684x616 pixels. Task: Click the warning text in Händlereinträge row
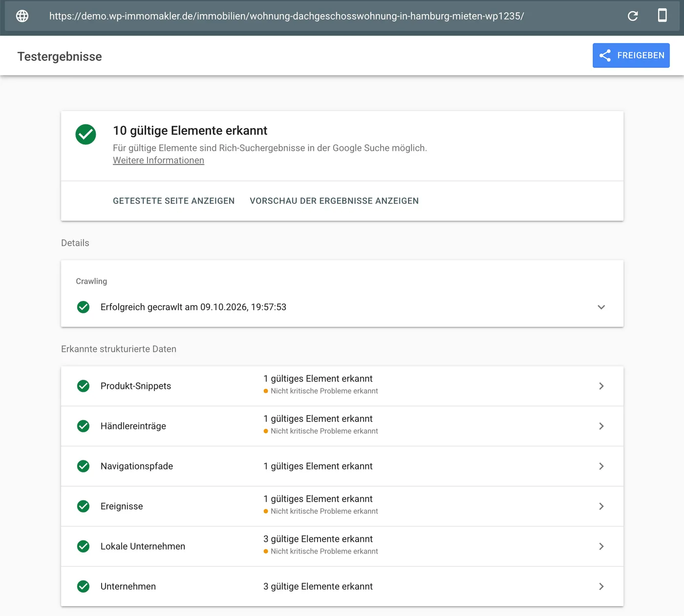pyautogui.click(x=324, y=431)
